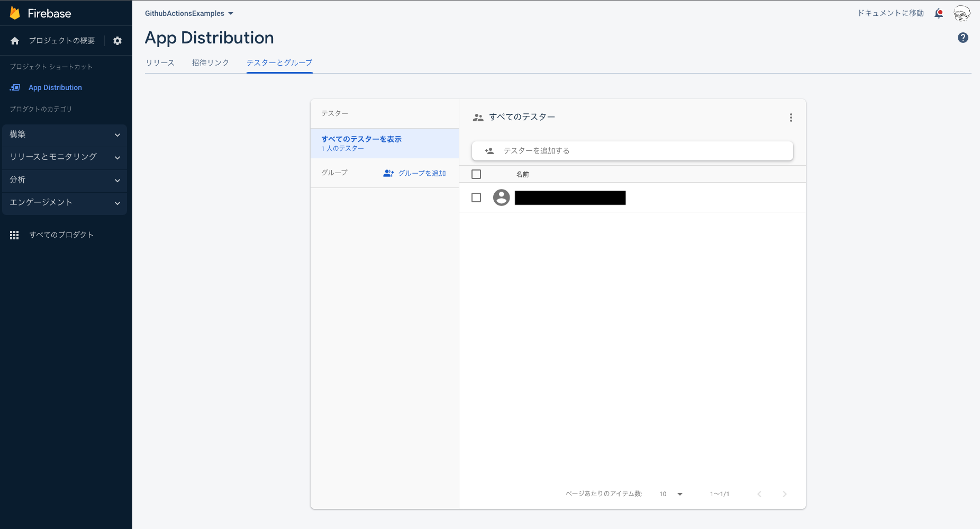The width and height of the screenshot is (980, 529).
Task: Check the select-all testers checkbox
Action: (476, 174)
